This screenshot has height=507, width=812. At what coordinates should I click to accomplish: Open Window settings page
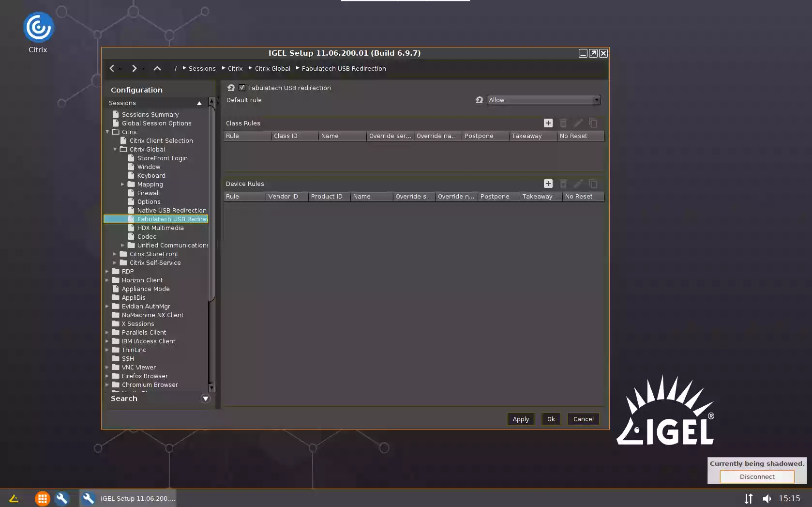click(149, 167)
